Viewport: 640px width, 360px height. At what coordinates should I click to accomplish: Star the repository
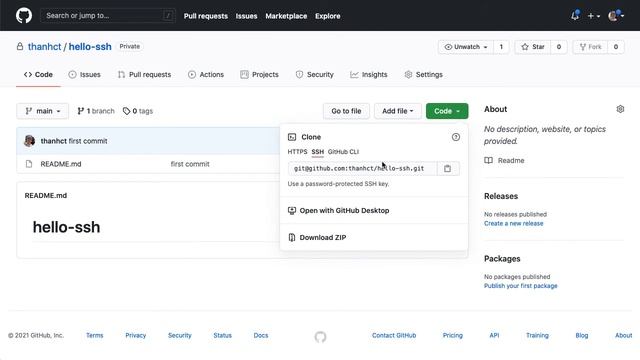[533, 47]
